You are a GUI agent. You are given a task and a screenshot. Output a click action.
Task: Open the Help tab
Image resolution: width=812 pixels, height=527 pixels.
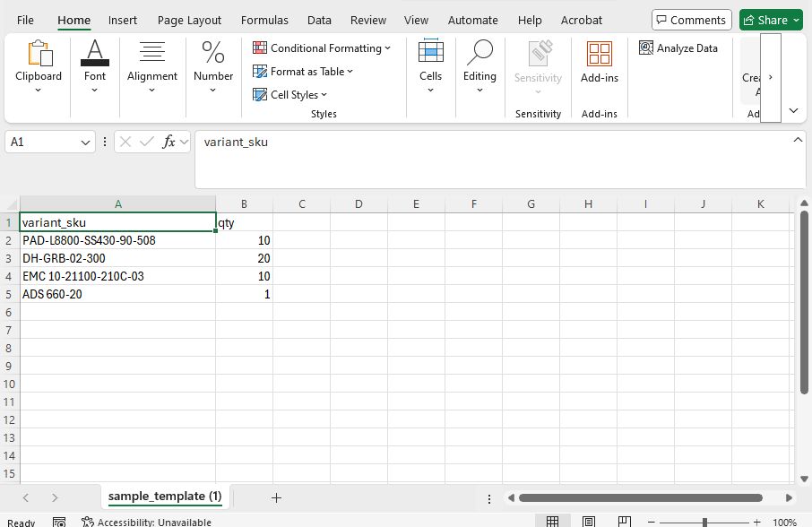(x=530, y=21)
